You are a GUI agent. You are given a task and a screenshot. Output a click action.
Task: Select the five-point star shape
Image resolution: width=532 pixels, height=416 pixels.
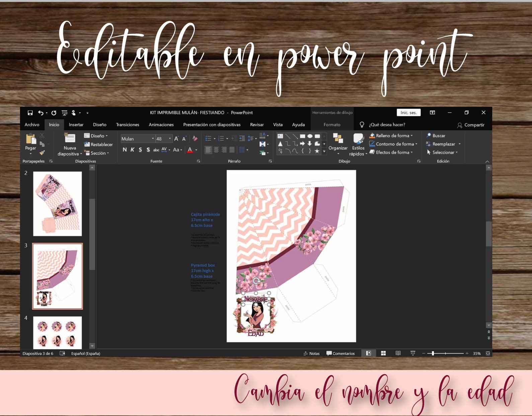(317, 151)
